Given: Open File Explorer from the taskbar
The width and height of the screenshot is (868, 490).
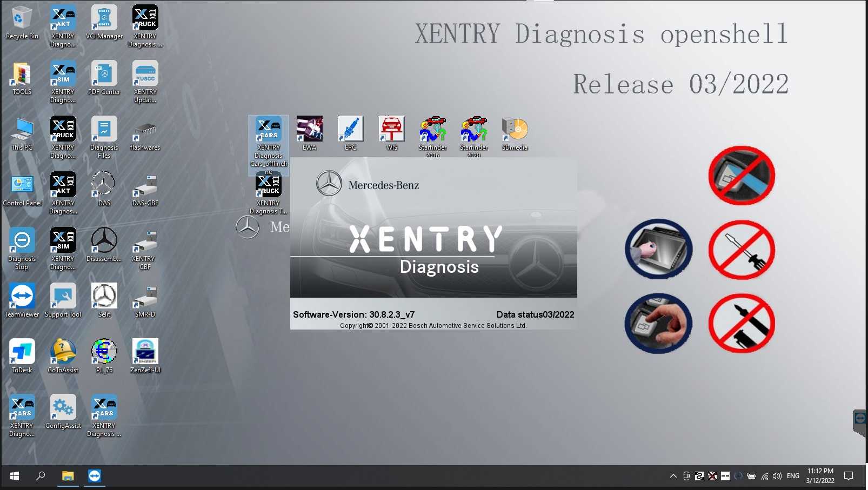Looking at the screenshot, I should tap(68, 476).
